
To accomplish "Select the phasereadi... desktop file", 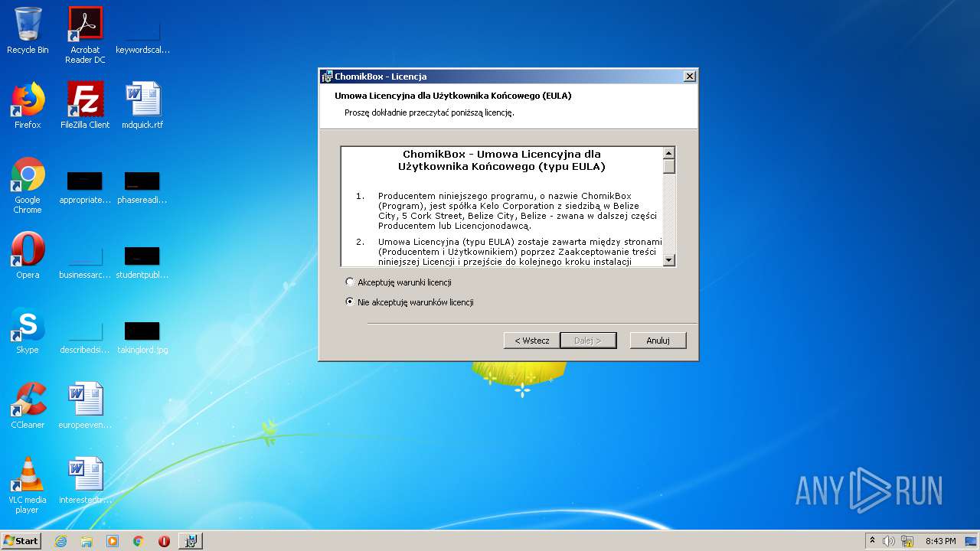I will pyautogui.click(x=142, y=188).
